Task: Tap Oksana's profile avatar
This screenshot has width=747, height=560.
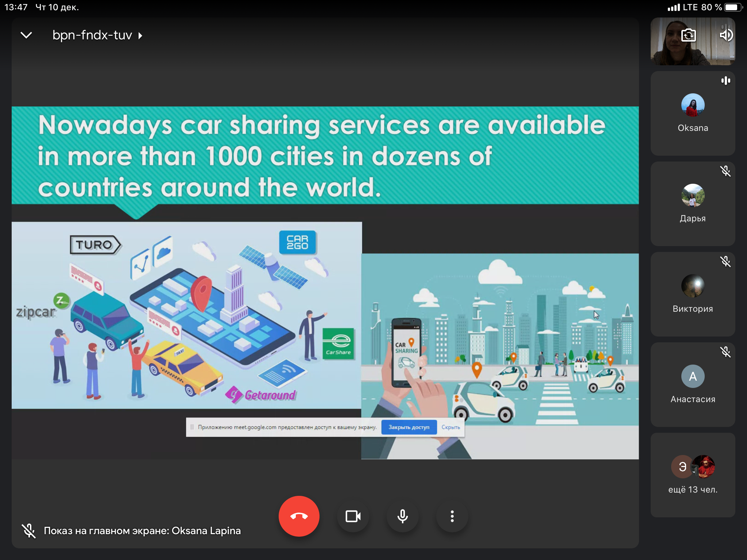Action: click(x=693, y=105)
